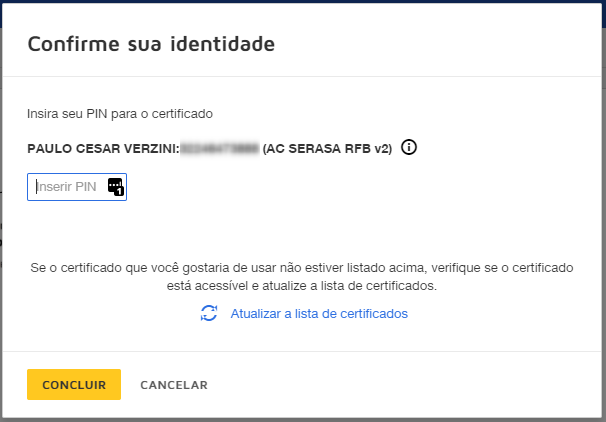Screen dimensions: 606x422
Task: Dismiss the dialog using CANCELAR
Action: tap(174, 385)
